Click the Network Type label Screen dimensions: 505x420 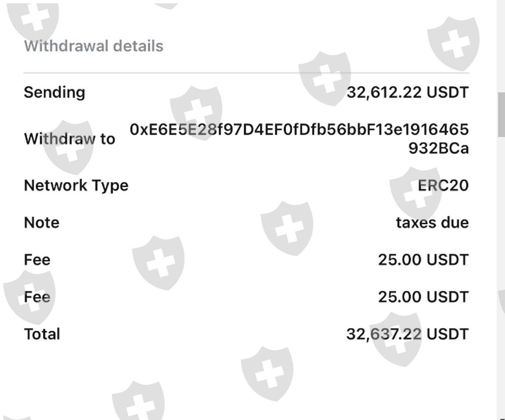[x=76, y=185]
